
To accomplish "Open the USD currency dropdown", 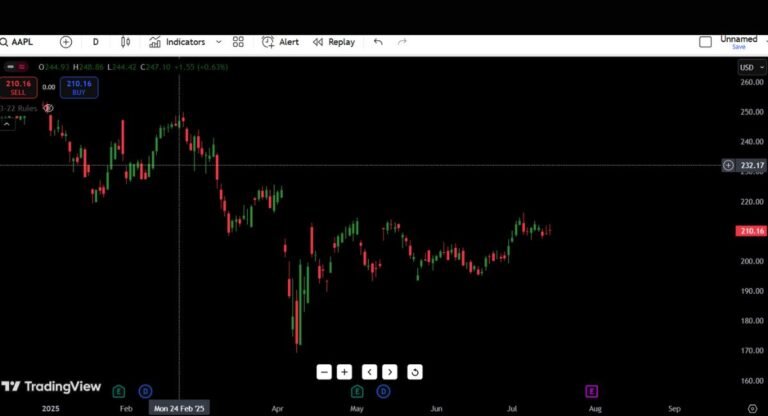I will [x=752, y=68].
